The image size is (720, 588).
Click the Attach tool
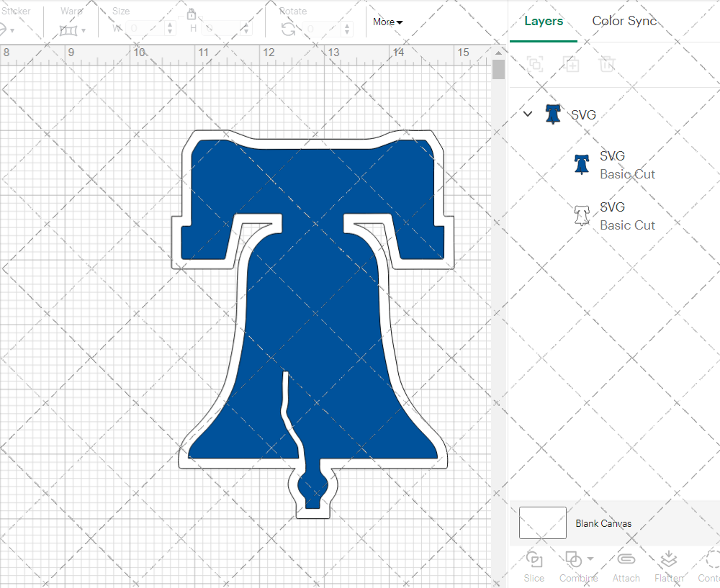(x=626, y=567)
